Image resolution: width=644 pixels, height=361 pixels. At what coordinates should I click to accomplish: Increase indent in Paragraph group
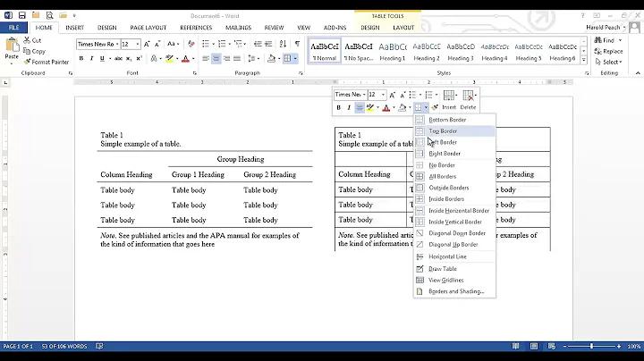coord(268,44)
